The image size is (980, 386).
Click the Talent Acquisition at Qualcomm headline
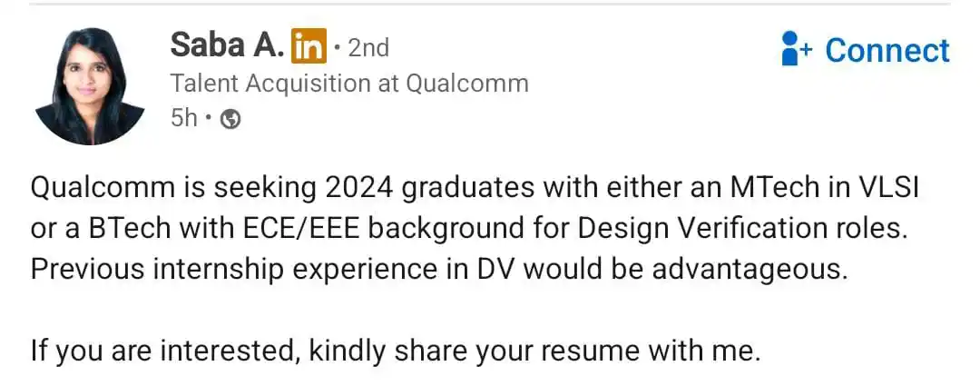(x=349, y=84)
